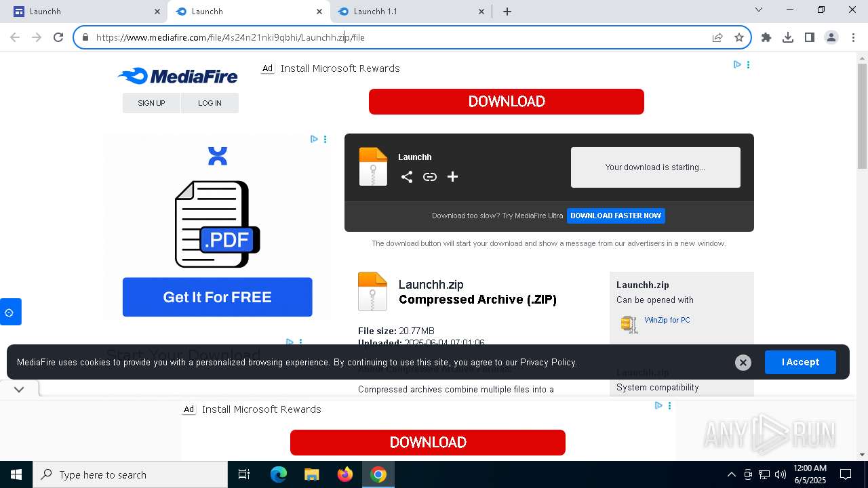The image size is (868, 488).
Task: Click the taskbar search box
Action: pyautogui.click(x=130, y=474)
